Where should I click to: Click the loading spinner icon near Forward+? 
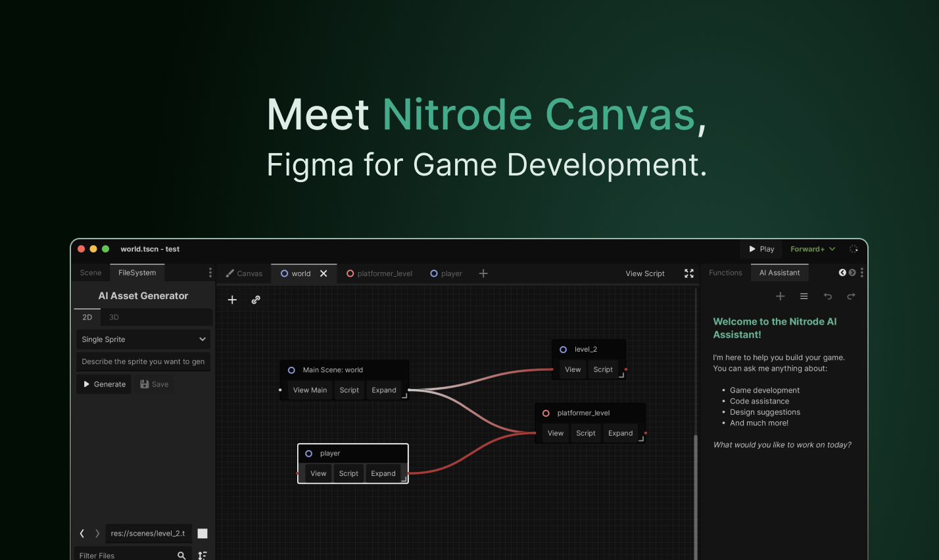tap(854, 249)
